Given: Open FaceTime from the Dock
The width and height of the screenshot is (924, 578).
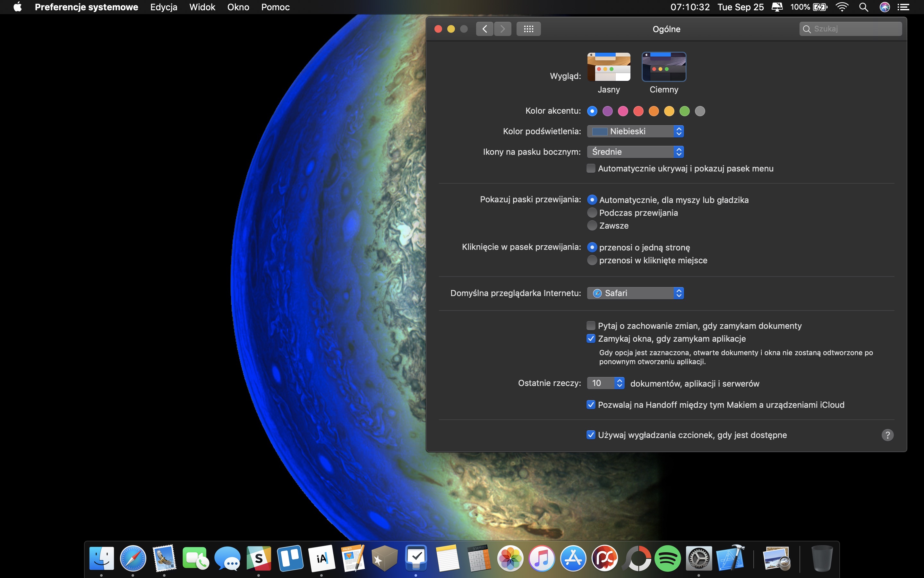Looking at the screenshot, I should (x=195, y=558).
